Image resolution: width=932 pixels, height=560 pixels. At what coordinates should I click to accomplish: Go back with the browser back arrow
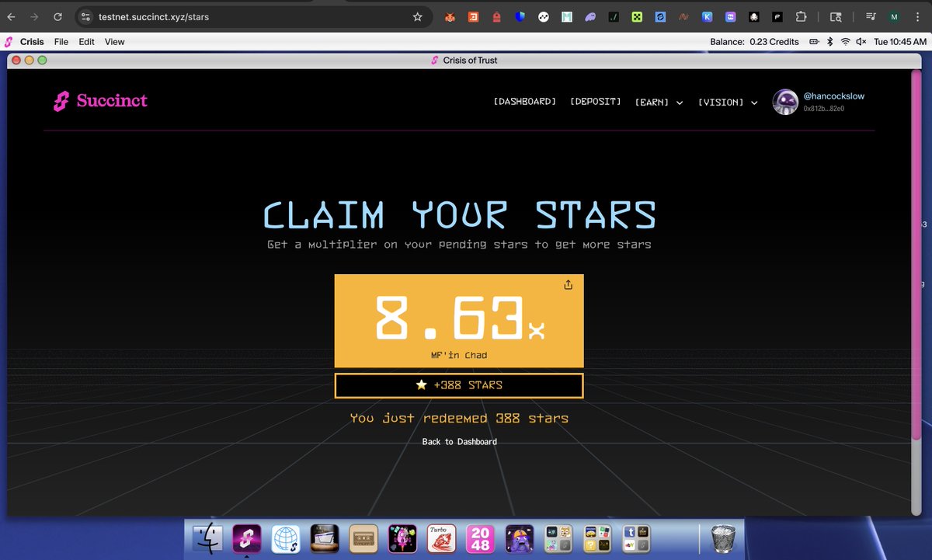click(x=12, y=16)
